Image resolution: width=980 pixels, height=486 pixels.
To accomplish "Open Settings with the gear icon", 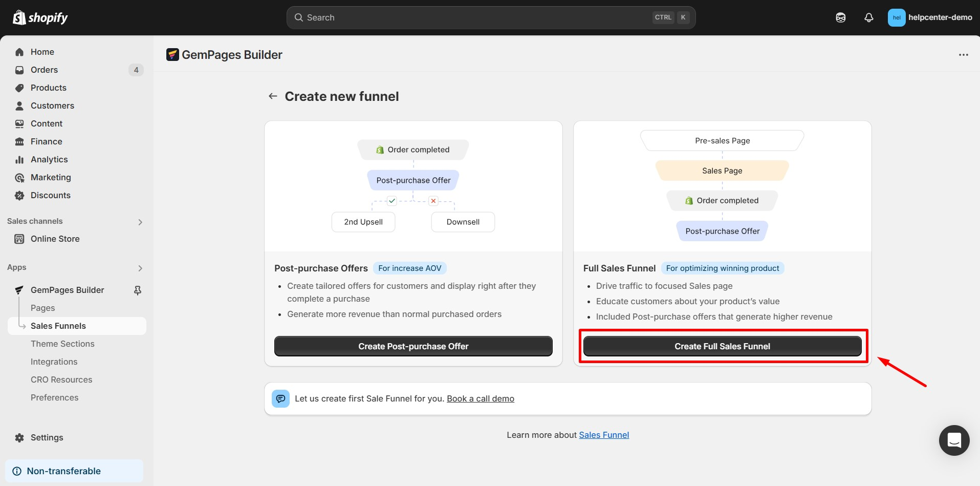I will pyautogui.click(x=19, y=437).
